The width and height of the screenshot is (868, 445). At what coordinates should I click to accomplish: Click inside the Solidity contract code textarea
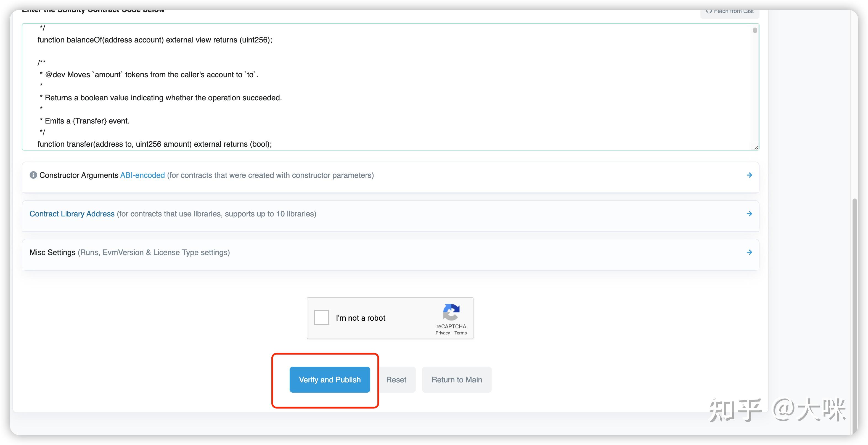[404, 86]
